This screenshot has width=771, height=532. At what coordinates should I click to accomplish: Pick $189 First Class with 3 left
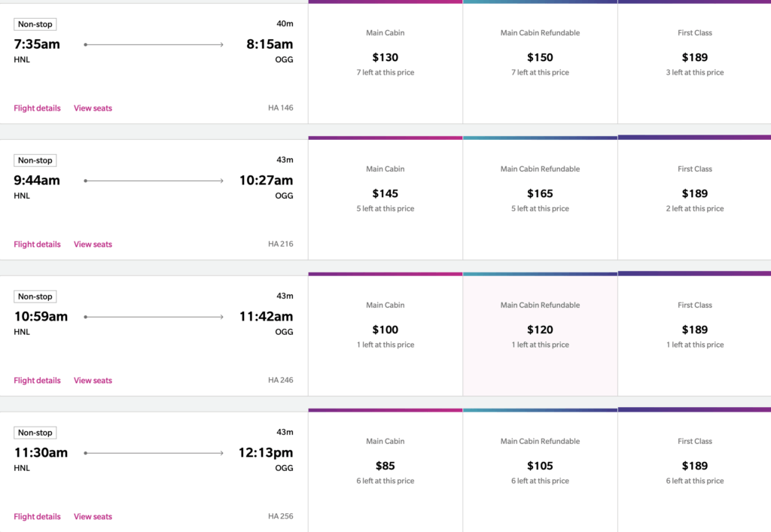pyautogui.click(x=694, y=63)
